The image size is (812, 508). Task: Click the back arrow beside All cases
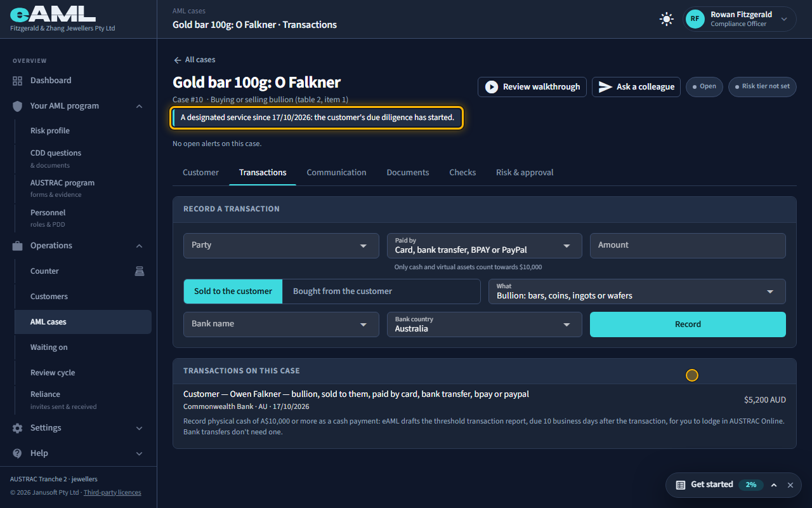pyautogui.click(x=178, y=60)
